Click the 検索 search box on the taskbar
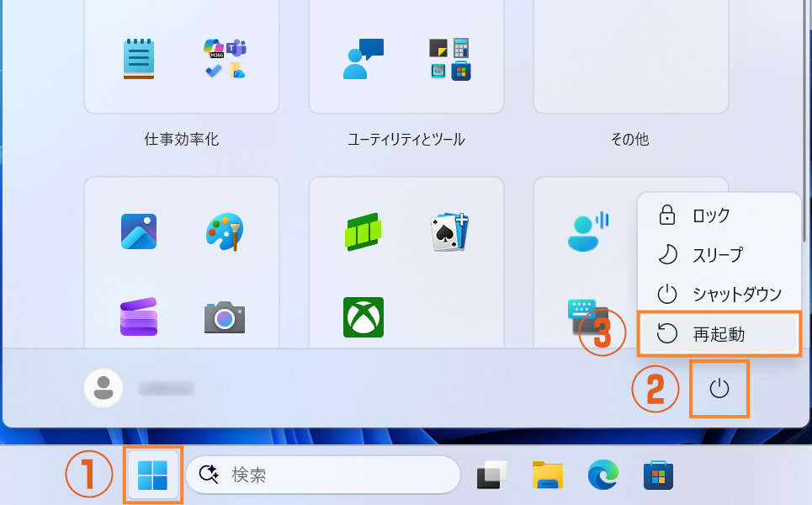 (x=323, y=475)
